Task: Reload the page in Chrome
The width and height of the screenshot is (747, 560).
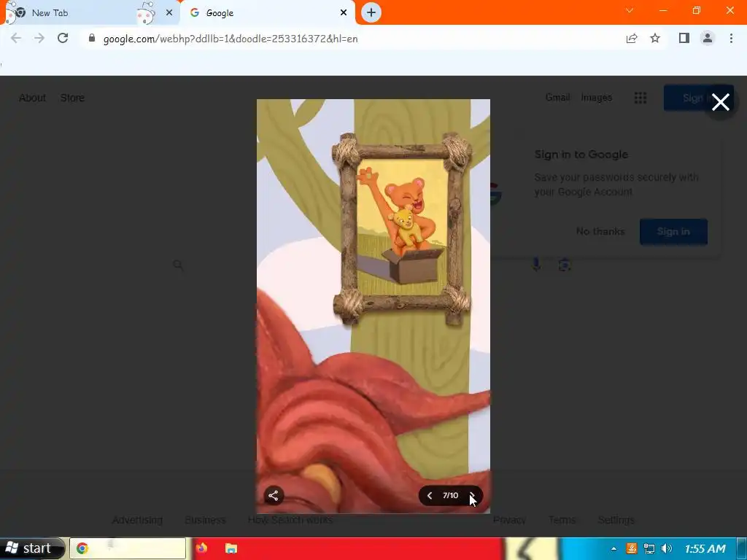Action: point(63,38)
